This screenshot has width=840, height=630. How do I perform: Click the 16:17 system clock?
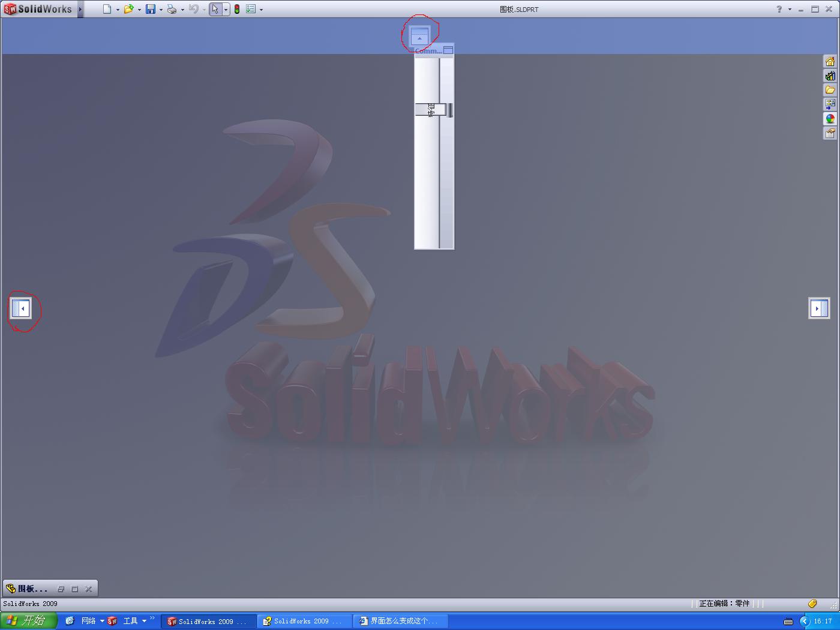point(823,622)
